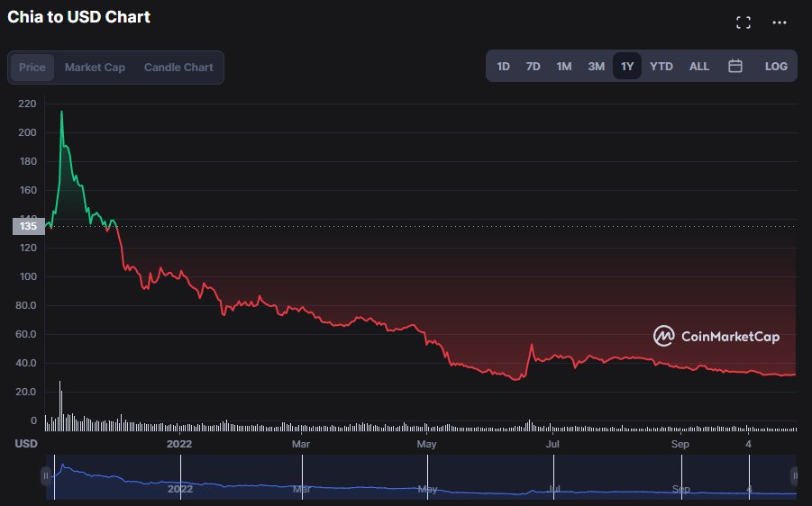Switch to the Candle Chart tab
This screenshot has height=506, width=812.
(178, 68)
